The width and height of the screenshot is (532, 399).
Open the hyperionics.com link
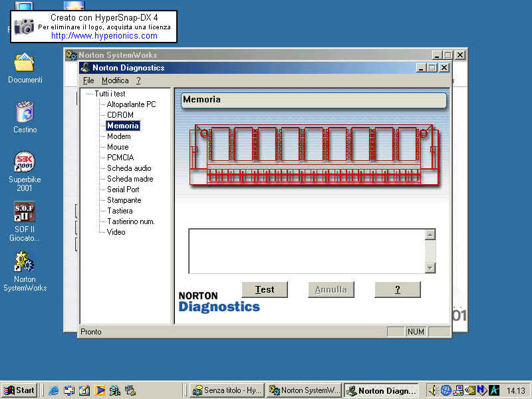104,36
